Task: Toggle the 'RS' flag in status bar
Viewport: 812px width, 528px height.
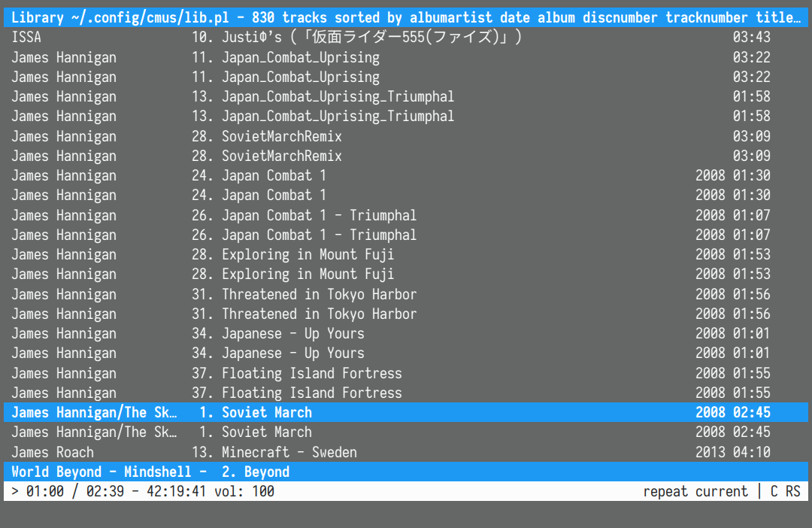Action: (792, 491)
